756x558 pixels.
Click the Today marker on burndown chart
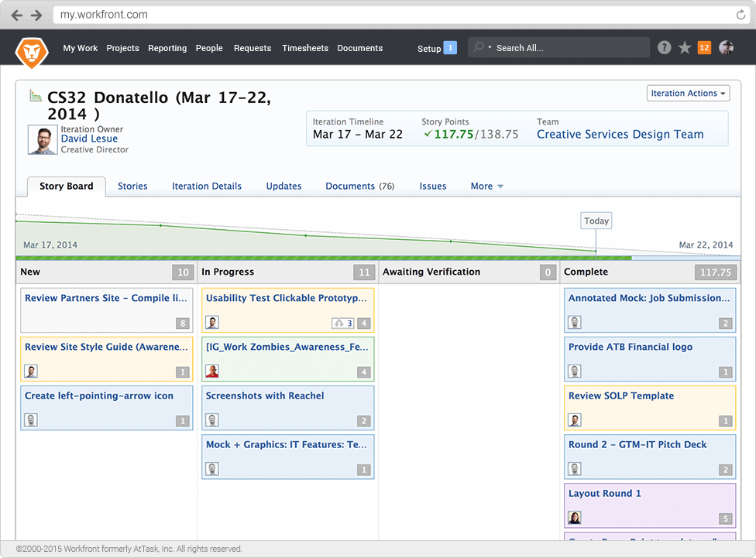(596, 221)
